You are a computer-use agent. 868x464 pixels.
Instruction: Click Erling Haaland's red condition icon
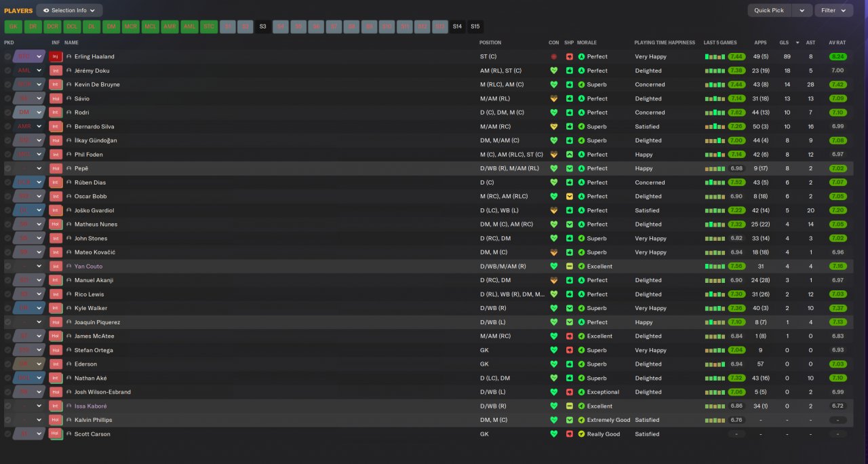pyautogui.click(x=554, y=57)
